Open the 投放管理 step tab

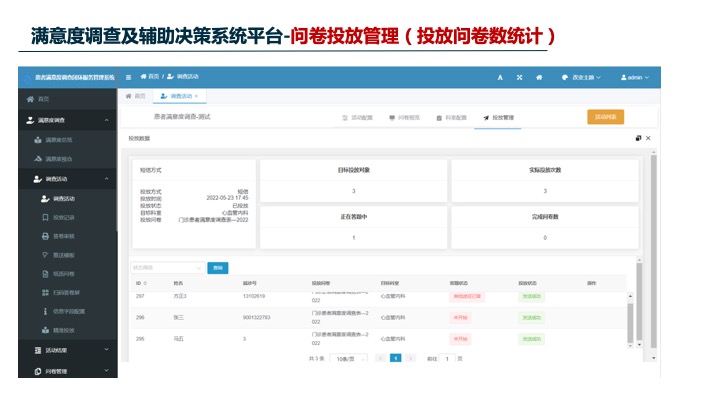pyautogui.click(x=498, y=118)
